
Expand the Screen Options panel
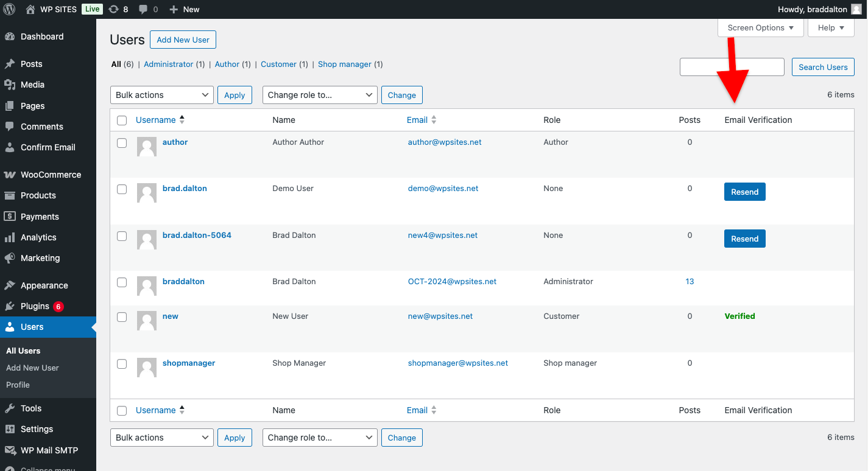tap(761, 27)
